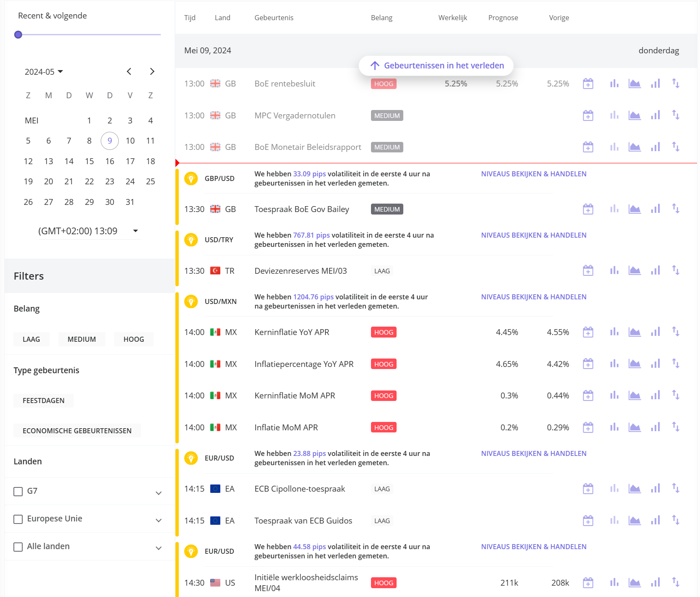
Task: Open bar chart icon for BoE rentebesluit
Action: pos(614,84)
